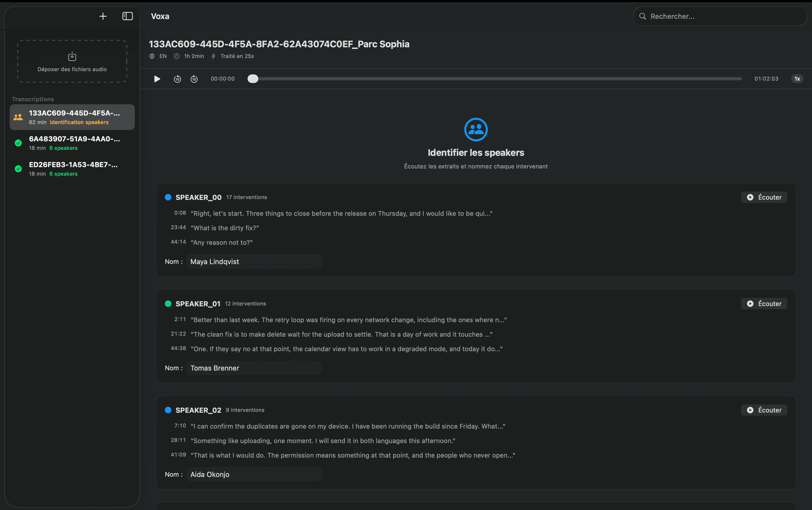This screenshot has height=510, width=812.
Task: Click the "Traité en 25s" processing time
Action: click(237, 56)
